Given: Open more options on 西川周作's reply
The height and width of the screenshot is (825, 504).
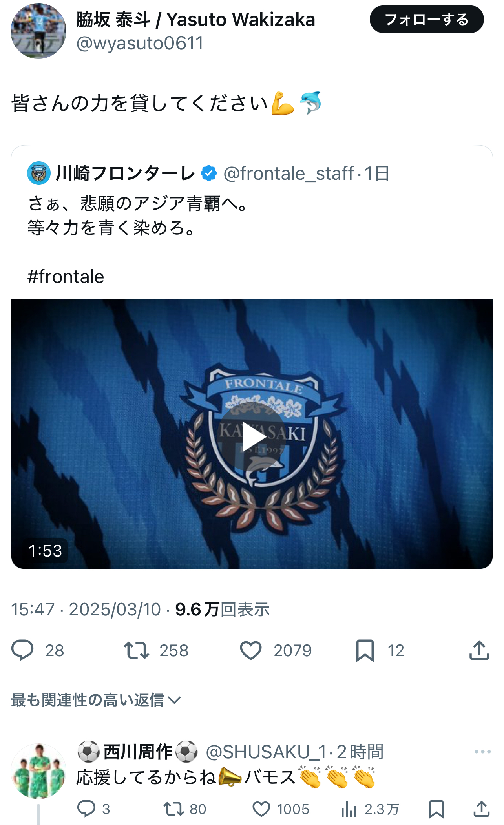Looking at the screenshot, I should tap(482, 752).
